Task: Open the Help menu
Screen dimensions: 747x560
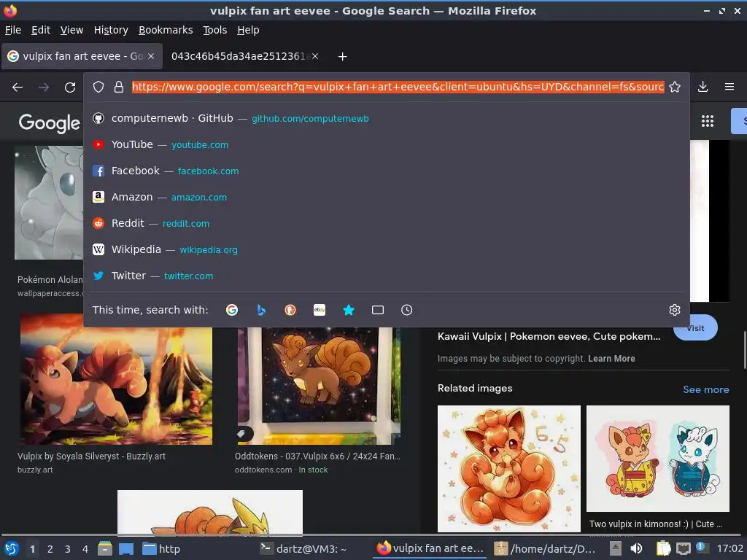Action: coord(248,30)
